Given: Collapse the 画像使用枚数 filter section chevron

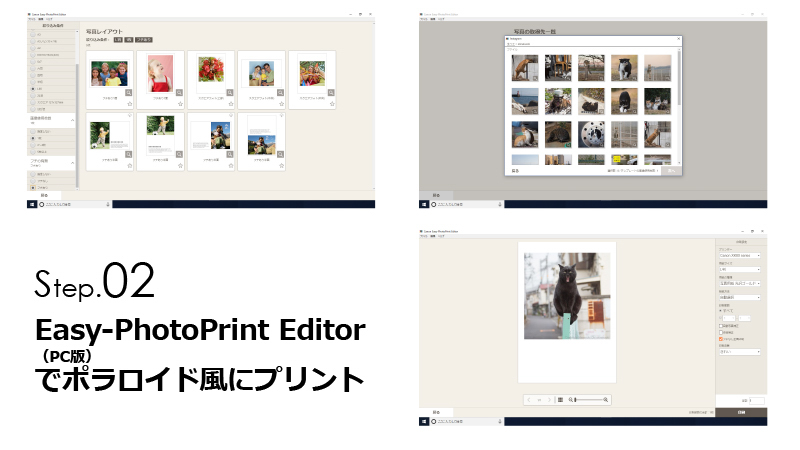Looking at the screenshot, I should pyautogui.click(x=72, y=120).
